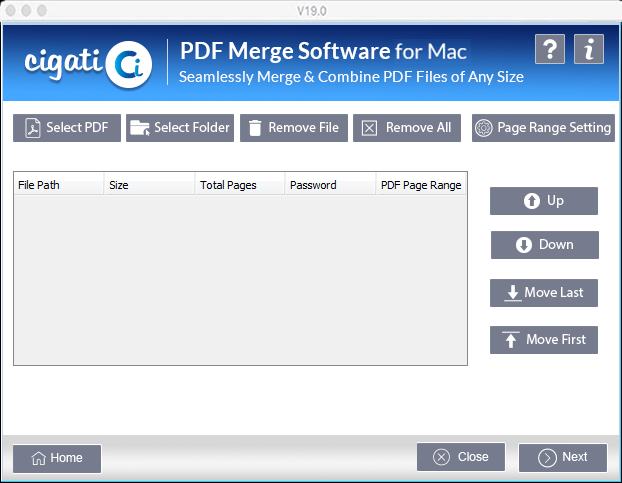Click the Select PDF button
This screenshot has height=483, width=622.
(x=67, y=128)
